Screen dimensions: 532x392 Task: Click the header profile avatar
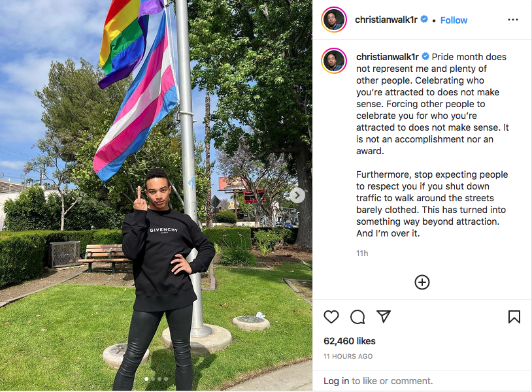click(334, 20)
